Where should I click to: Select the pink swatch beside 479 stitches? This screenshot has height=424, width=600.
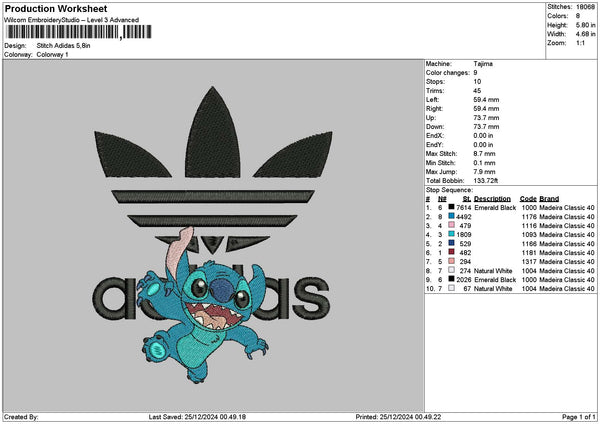coord(452,225)
